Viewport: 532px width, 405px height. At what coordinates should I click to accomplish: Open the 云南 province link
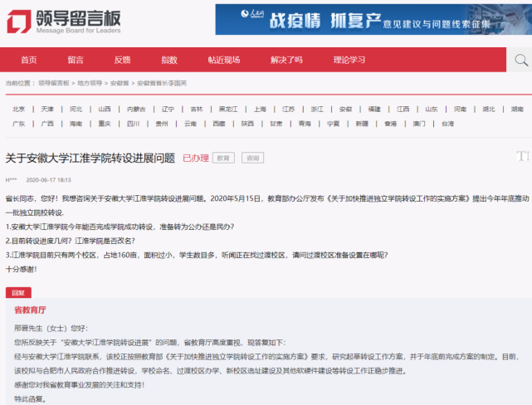click(190, 124)
